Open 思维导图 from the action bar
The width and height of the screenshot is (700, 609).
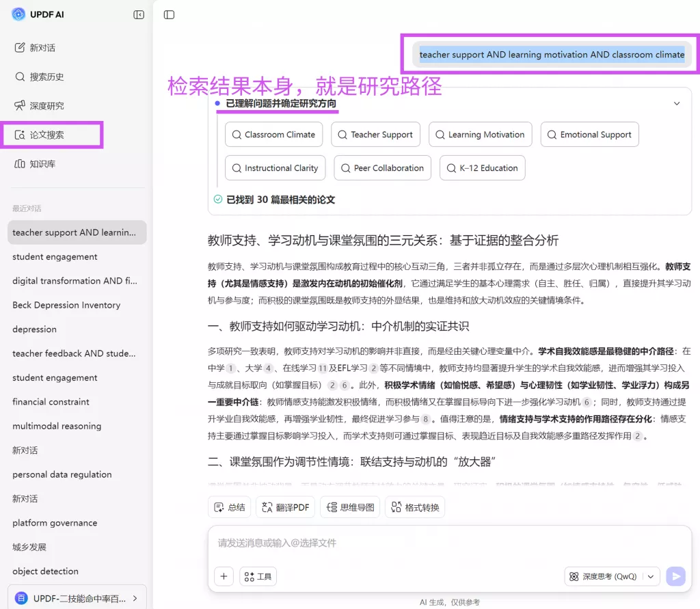click(x=349, y=506)
